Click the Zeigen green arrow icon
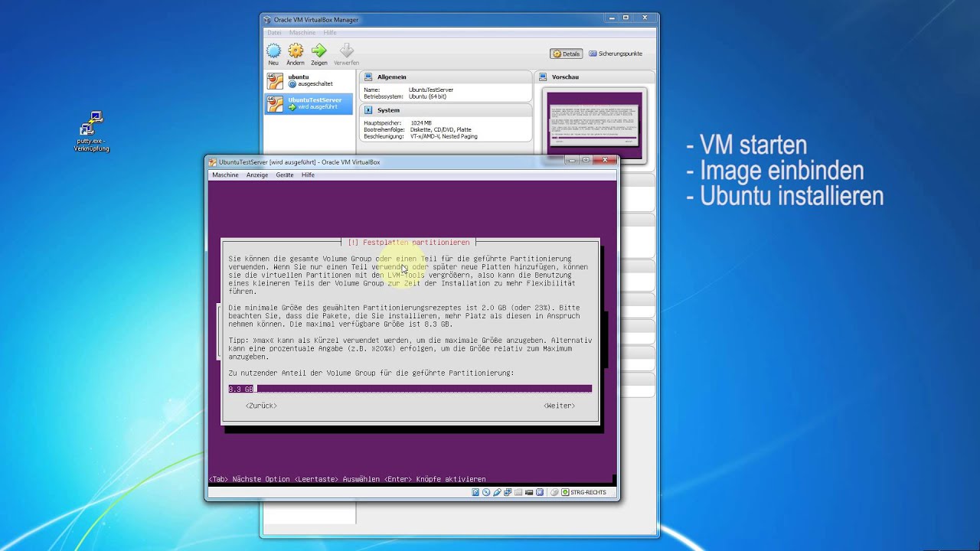Image resolution: width=980 pixels, height=551 pixels. [x=318, y=51]
